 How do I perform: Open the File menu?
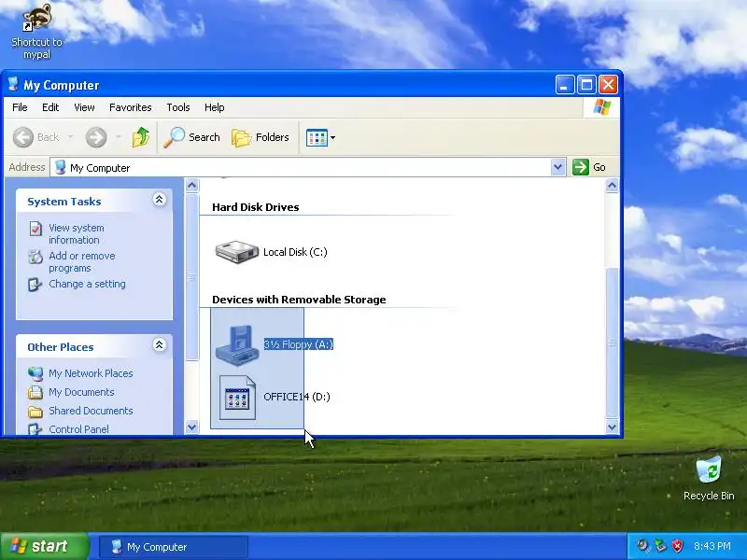[x=20, y=107]
